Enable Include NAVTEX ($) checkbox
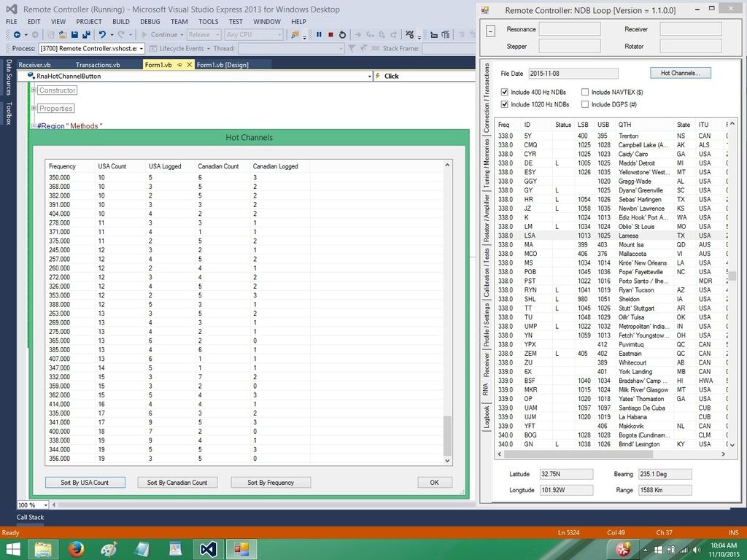 pyautogui.click(x=585, y=92)
